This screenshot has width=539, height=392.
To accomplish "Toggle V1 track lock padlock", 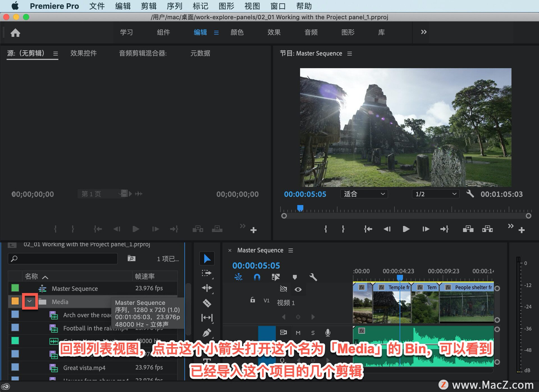I will click(x=253, y=300).
